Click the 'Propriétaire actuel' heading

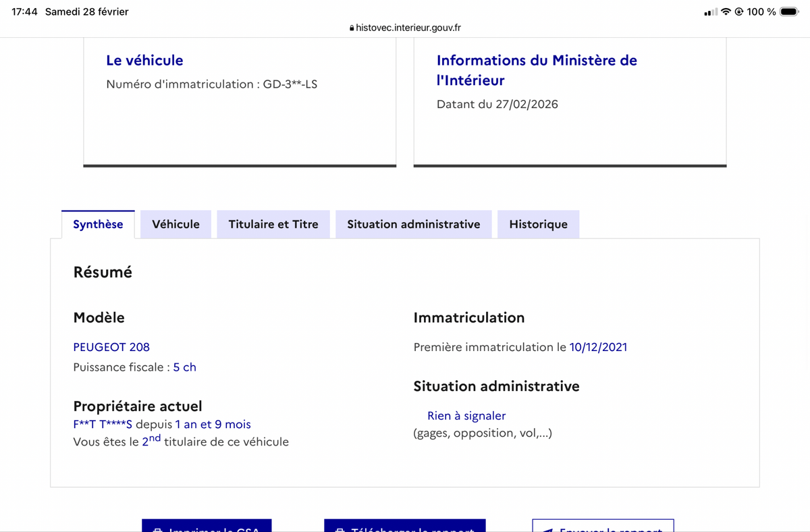(138, 406)
